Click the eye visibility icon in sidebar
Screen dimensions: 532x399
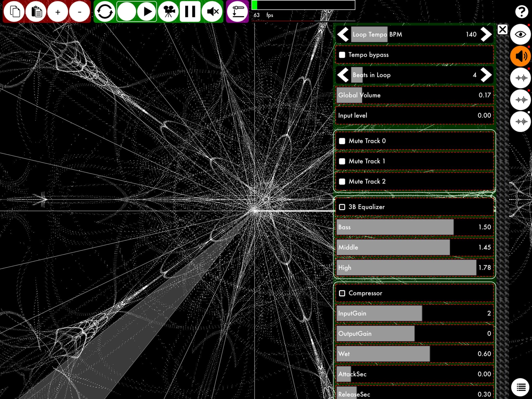[x=520, y=34]
